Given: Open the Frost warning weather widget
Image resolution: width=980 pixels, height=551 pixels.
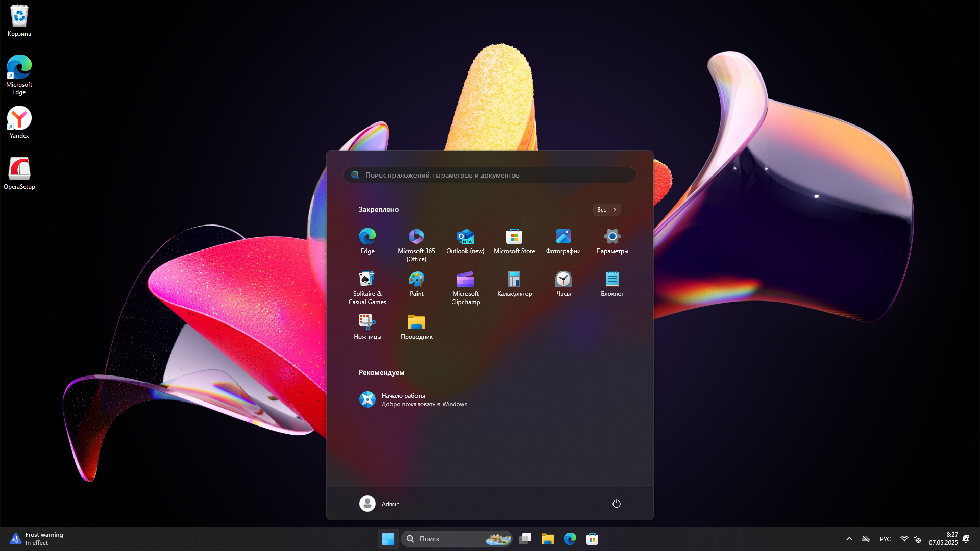Looking at the screenshot, I should 37,539.
